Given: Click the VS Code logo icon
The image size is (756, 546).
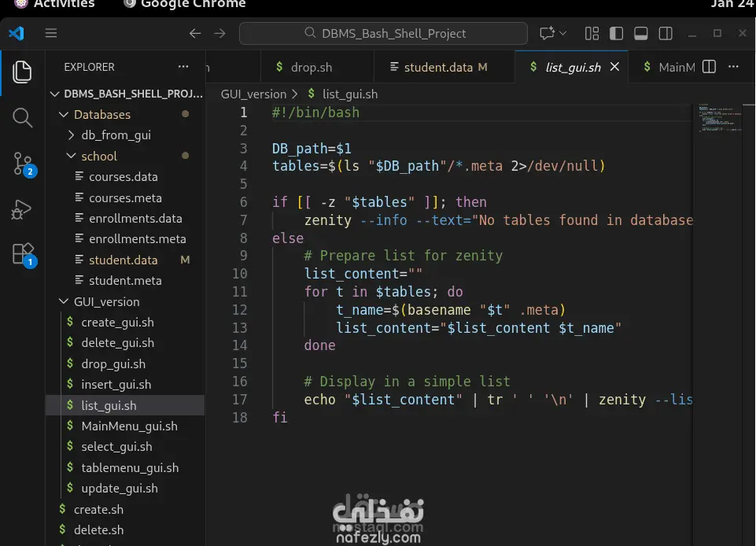Looking at the screenshot, I should point(17,33).
